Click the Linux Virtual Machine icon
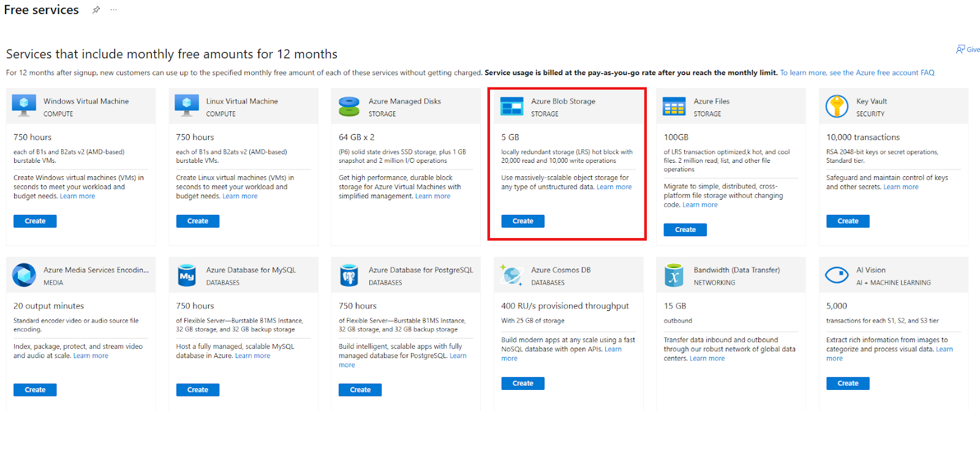980x464 pixels. point(186,106)
